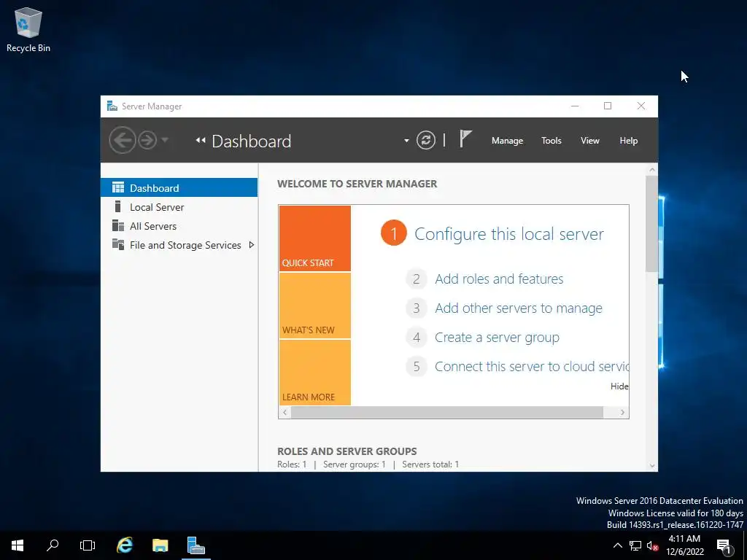Click the Roles: 1 text

coord(292,464)
